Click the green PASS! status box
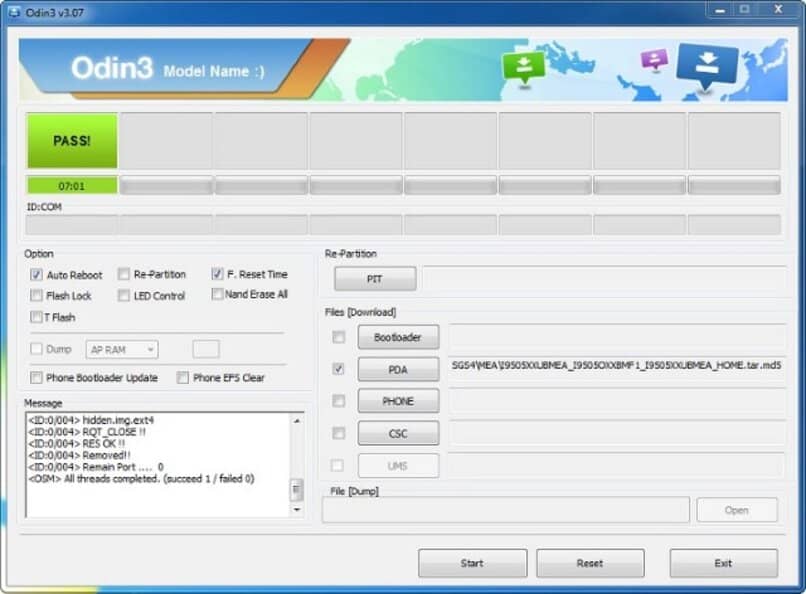Viewport: 806px width, 594px height. click(72, 141)
